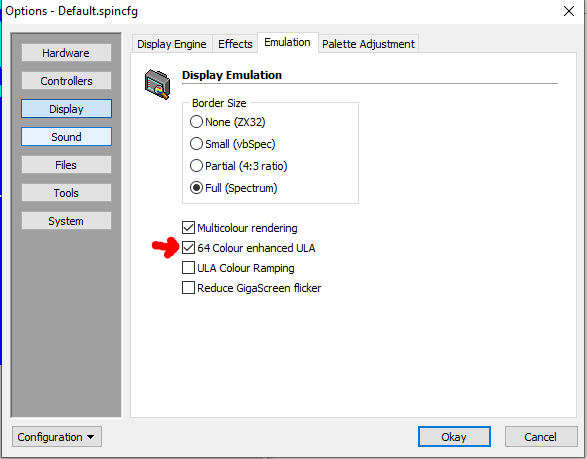Uncheck 64 Colour enhanced ULA
587x459 pixels.
pos(188,248)
